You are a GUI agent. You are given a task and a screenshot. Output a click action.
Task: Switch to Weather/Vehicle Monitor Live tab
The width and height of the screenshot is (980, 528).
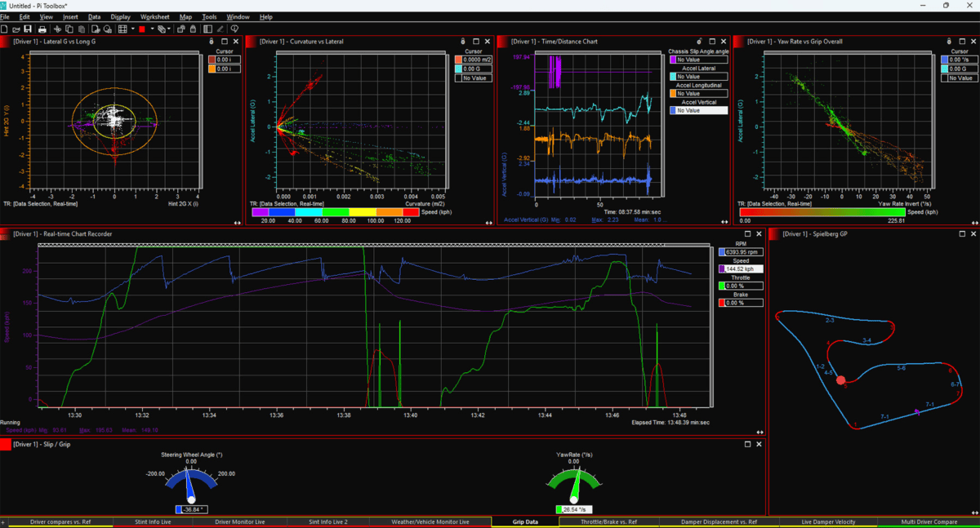430,521
